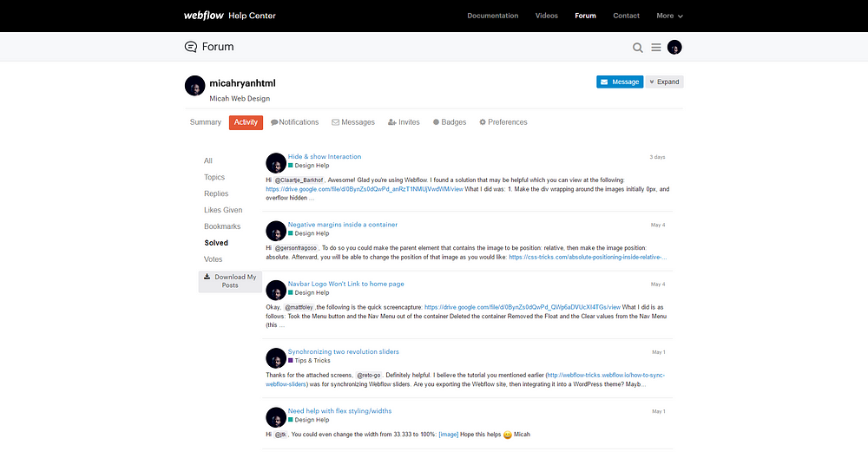Image resolution: width=868 pixels, height=458 pixels.
Task: Open the forum search icon
Action: [x=638, y=48]
